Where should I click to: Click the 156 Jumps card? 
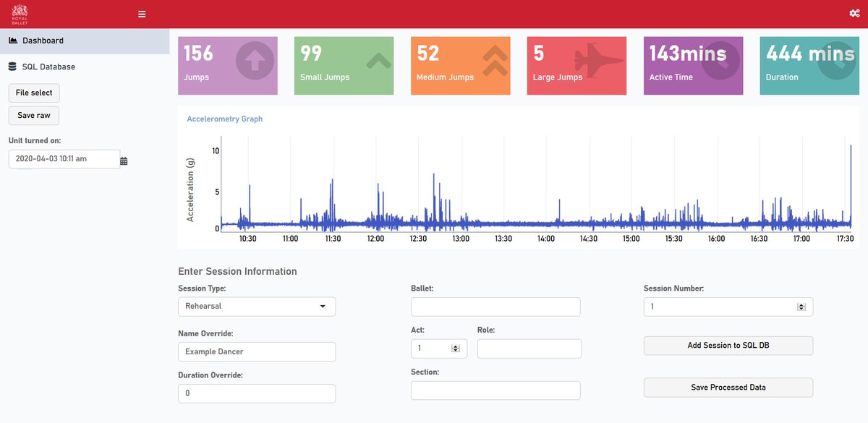point(228,65)
